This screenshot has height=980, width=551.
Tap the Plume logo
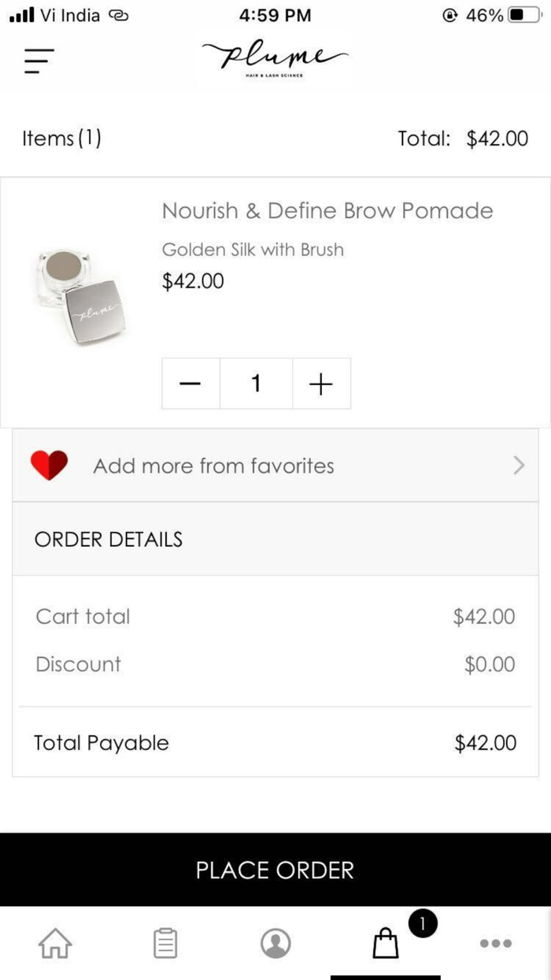click(275, 57)
